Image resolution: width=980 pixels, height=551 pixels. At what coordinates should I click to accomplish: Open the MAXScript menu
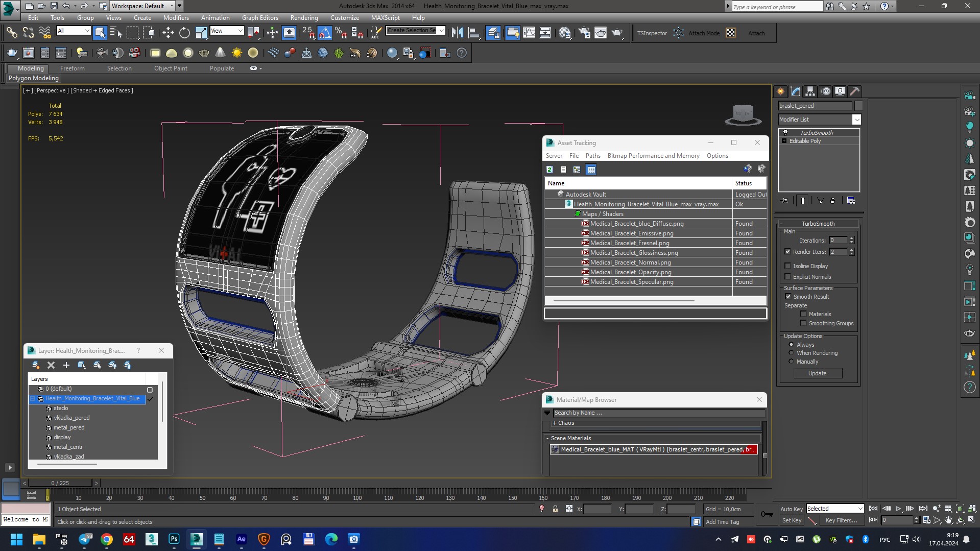point(385,17)
